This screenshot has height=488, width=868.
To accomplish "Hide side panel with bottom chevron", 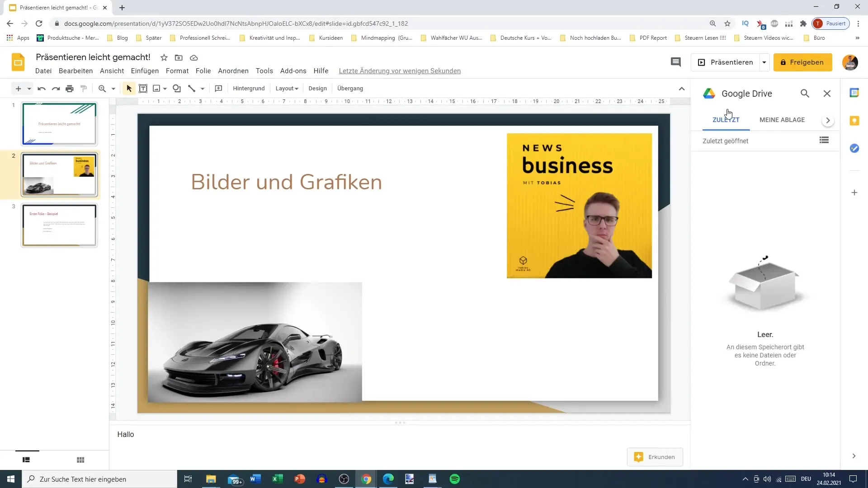I will (854, 456).
